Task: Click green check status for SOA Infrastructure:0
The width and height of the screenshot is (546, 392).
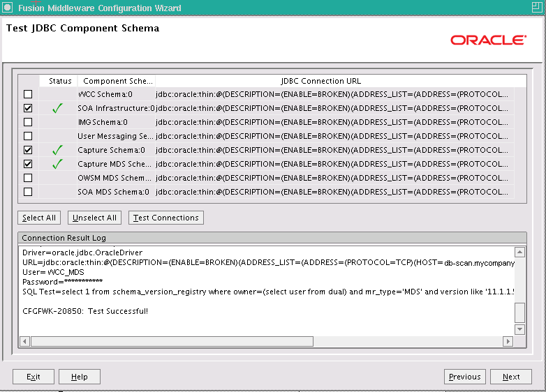Action: pos(57,108)
